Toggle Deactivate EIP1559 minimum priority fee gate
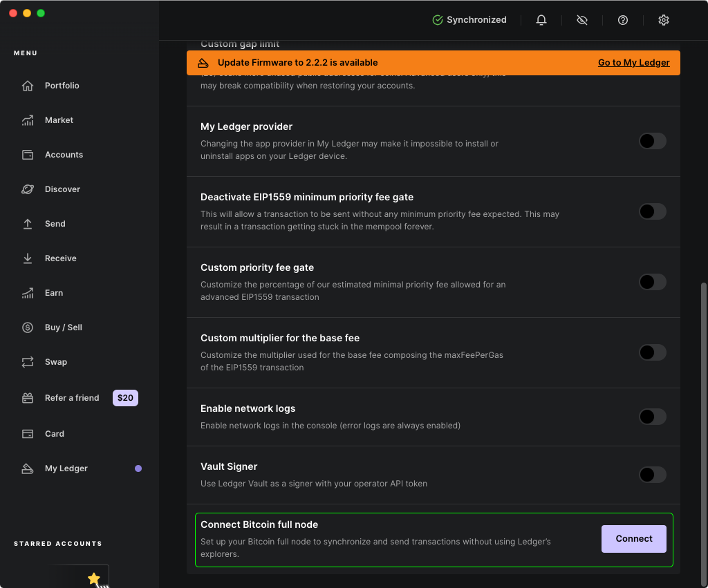The image size is (708, 588). (653, 211)
